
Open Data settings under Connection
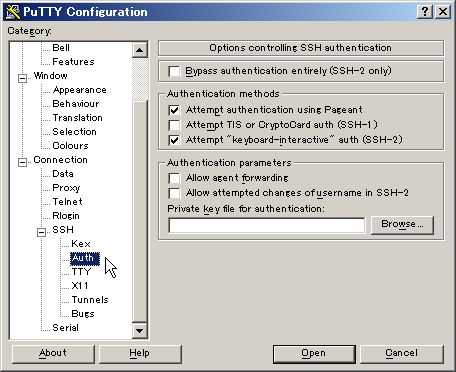click(63, 174)
